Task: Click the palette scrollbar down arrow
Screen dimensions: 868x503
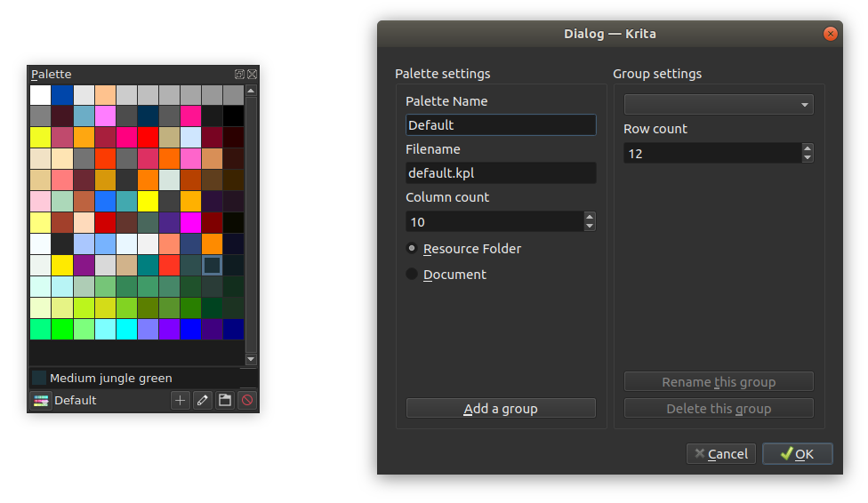Action: 251,359
